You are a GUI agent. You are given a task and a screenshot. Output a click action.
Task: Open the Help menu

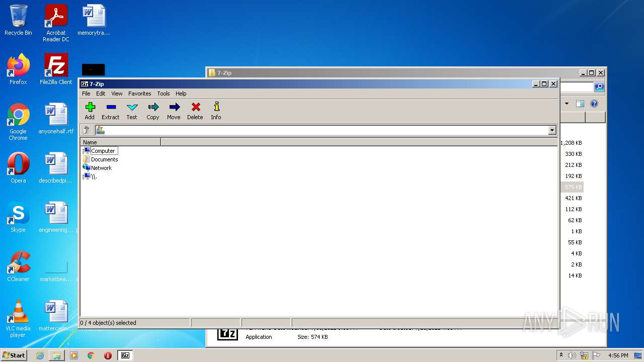coord(181,94)
